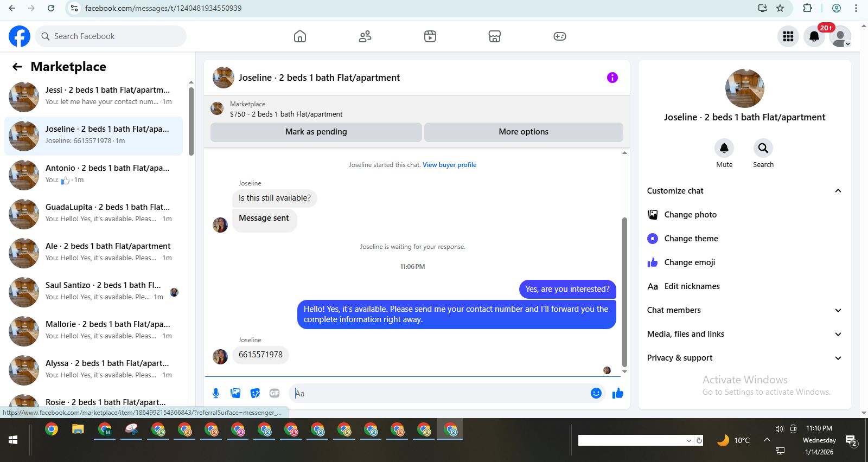Choose a sticker icon
Viewport: 868px width, 462px height.
tap(255, 393)
